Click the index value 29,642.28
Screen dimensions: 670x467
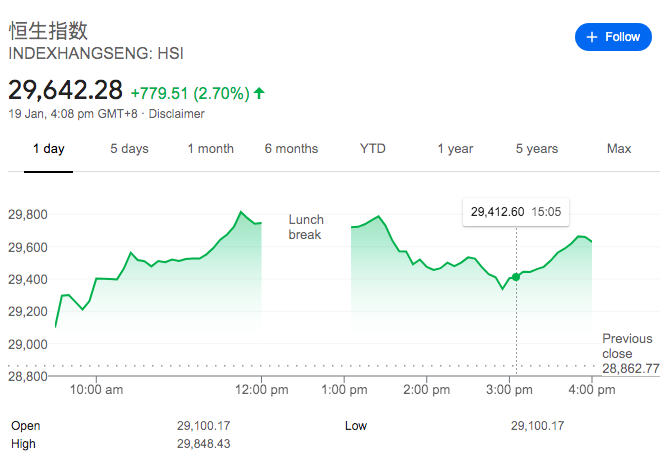tap(65, 90)
